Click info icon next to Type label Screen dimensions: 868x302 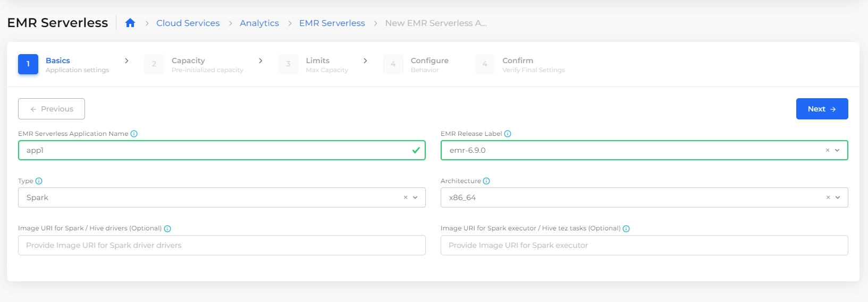pyautogui.click(x=39, y=181)
